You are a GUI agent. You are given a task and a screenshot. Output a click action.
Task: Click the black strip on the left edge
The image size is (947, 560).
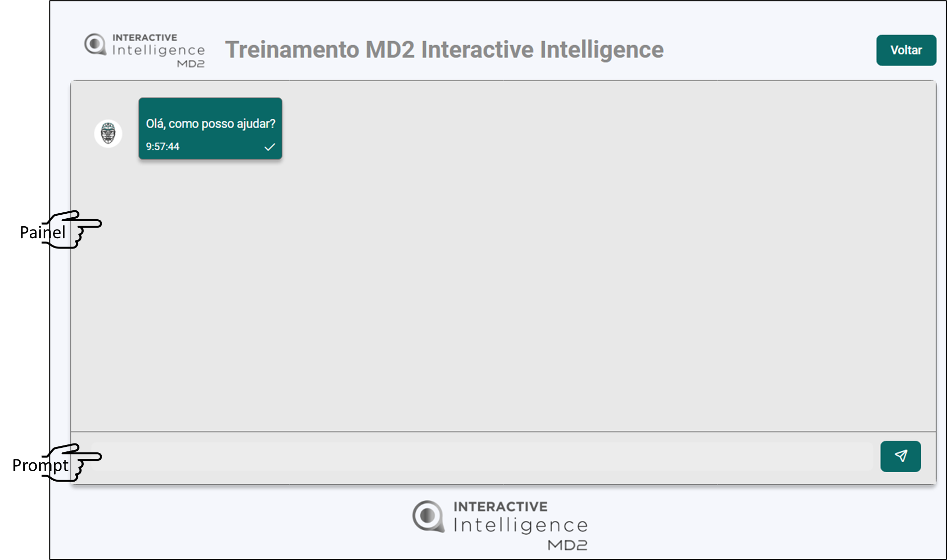[x=25, y=298]
